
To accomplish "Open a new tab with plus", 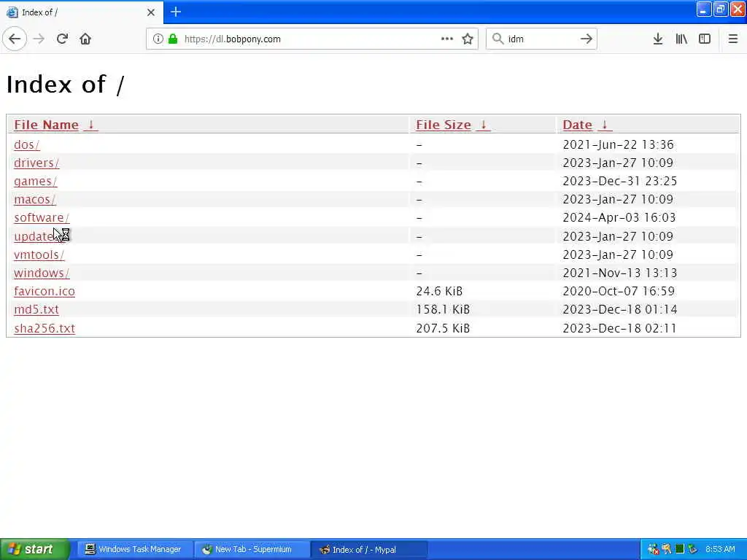I will tap(176, 12).
